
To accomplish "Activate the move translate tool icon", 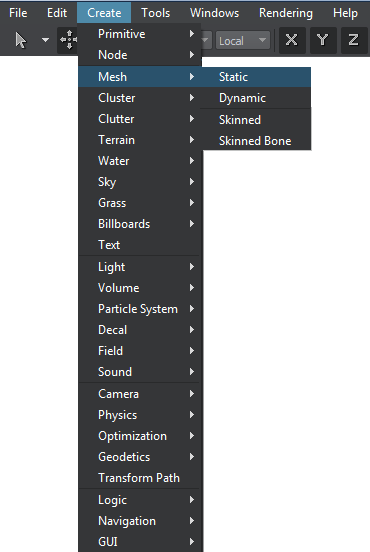I will tap(68, 40).
